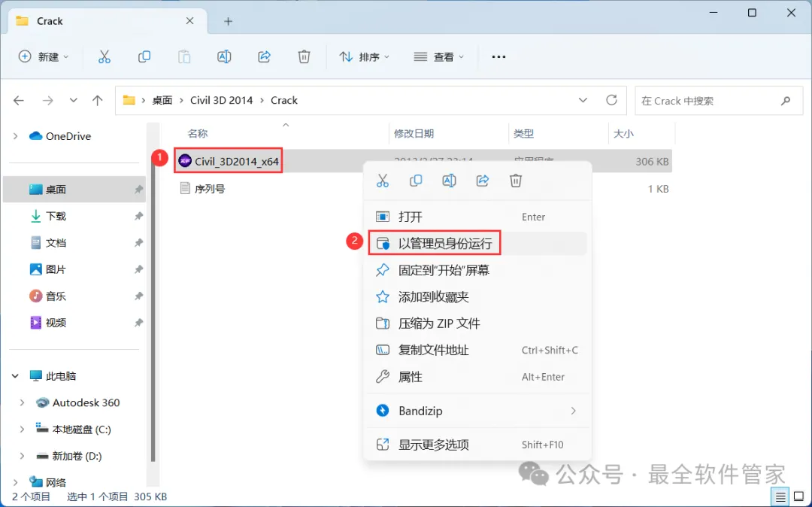The image size is (812, 507).
Task: Click the toolbar Delete trash icon
Action: pos(304,56)
